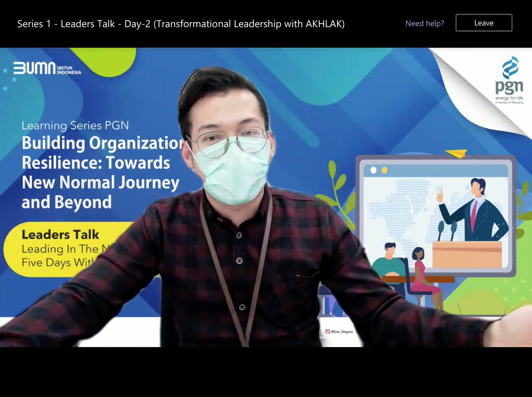Click the Instagram icon beside @Gas_Negara
Screen dimensions: 532x397
[328, 331]
